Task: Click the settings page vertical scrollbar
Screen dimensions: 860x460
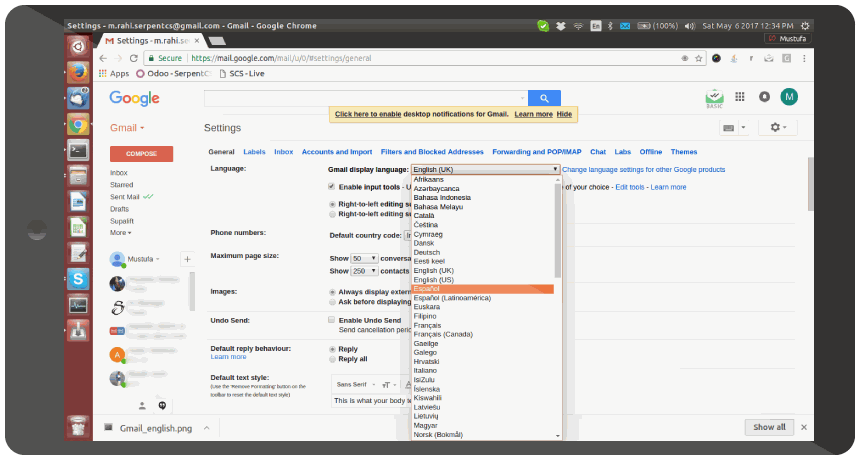Action: tap(811, 184)
